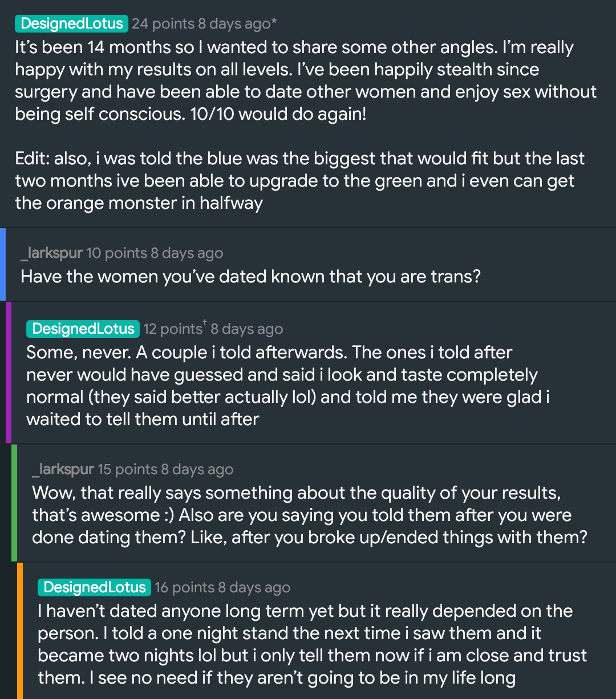Tap the '8 days ago*' edited timestamp
Image resolution: width=616 pixels, height=699 pixels.
[x=238, y=24]
